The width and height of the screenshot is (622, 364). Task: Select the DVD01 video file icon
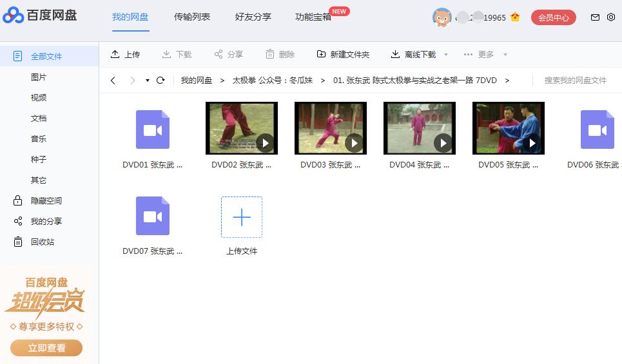click(x=153, y=129)
